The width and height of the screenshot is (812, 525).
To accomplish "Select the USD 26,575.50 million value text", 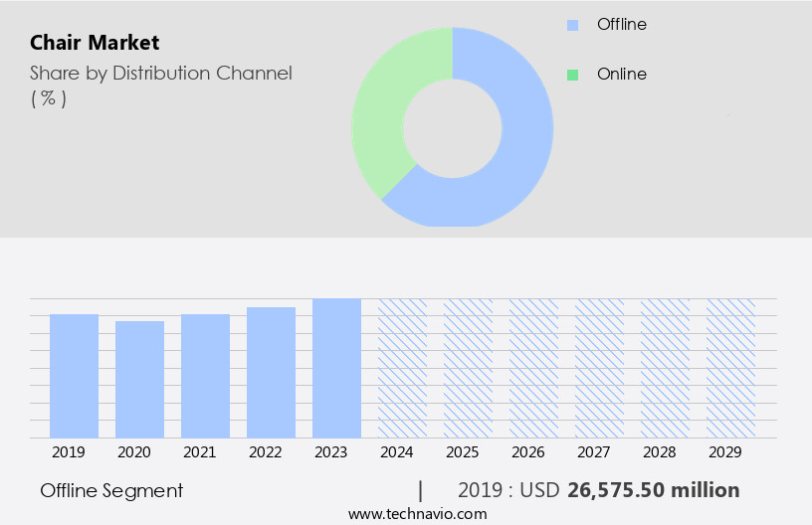I will 653,491.
